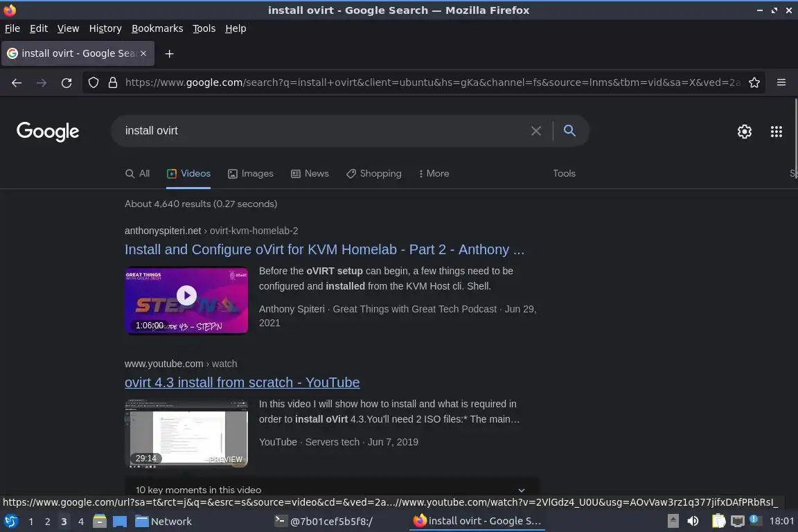798x532 pixels.
Task: Switch to the Images tab
Action: [x=250, y=174]
